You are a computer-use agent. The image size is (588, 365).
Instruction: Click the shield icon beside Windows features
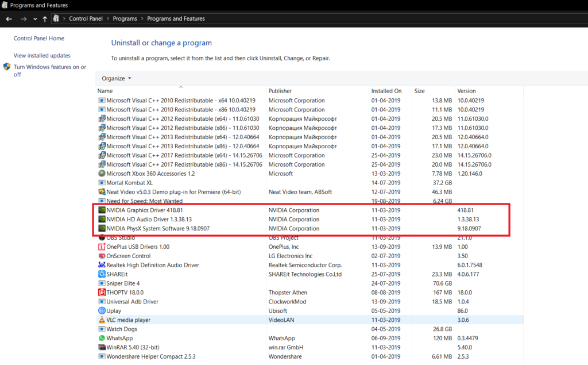(x=7, y=67)
